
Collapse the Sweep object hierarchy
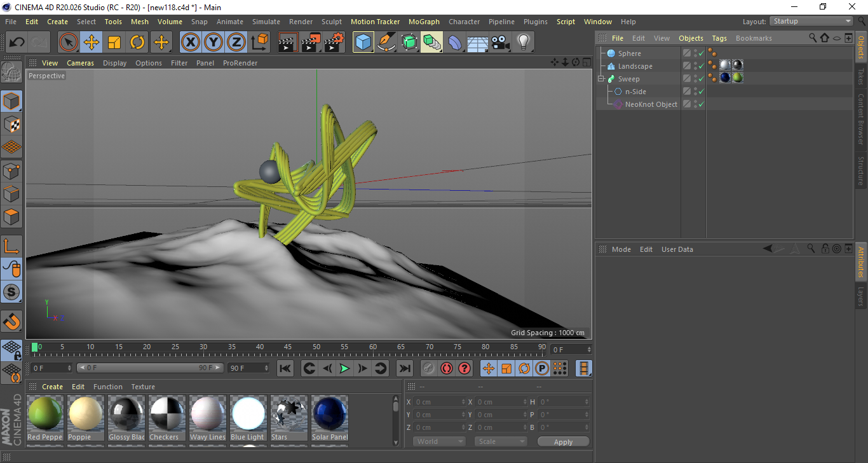coord(600,79)
